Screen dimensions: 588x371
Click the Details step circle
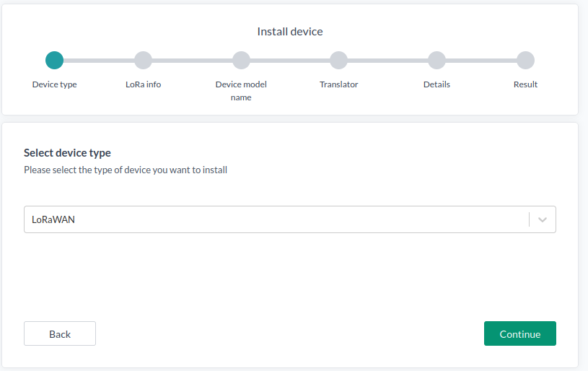pos(436,60)
